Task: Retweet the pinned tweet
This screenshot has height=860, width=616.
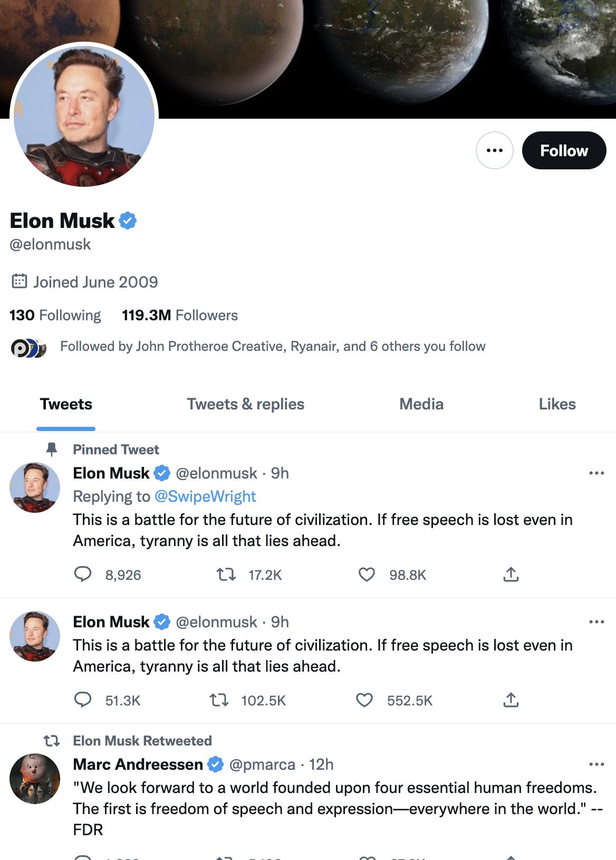Action: (x=226, y=574)
